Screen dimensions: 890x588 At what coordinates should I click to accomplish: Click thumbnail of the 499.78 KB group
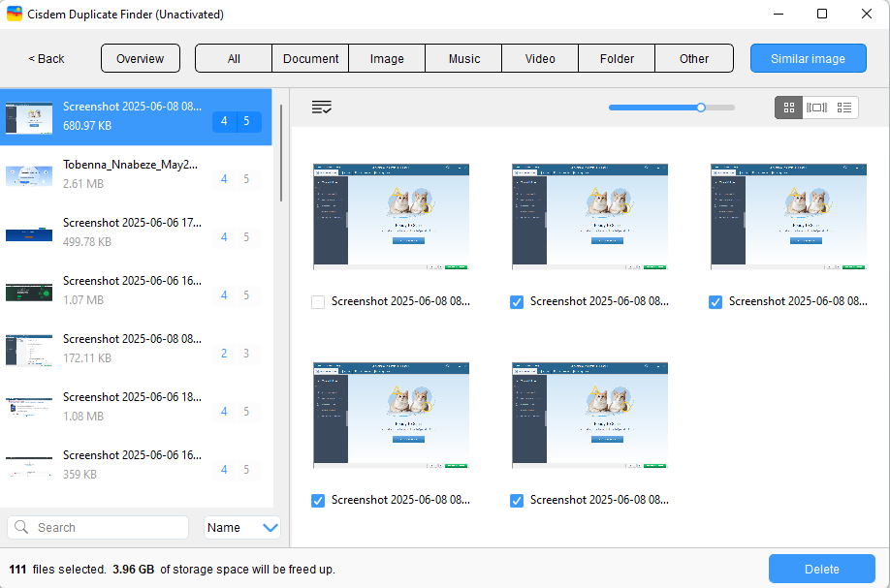coord(29,233)
